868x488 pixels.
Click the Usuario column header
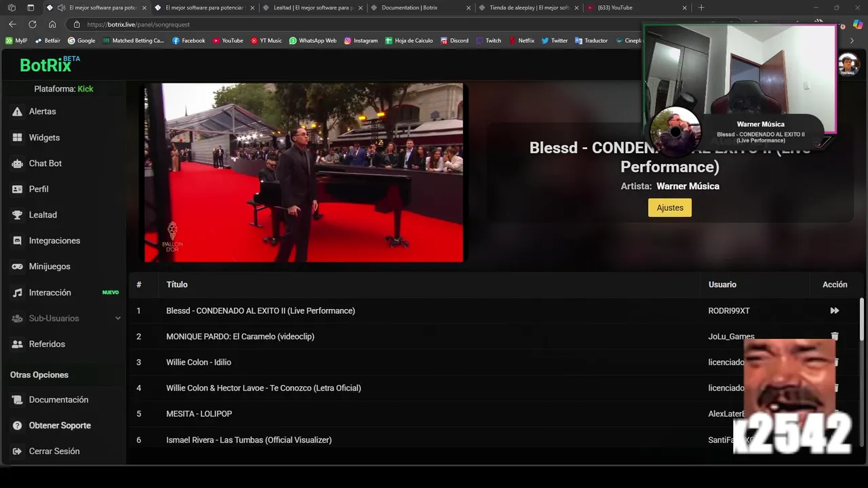[722, 285]
